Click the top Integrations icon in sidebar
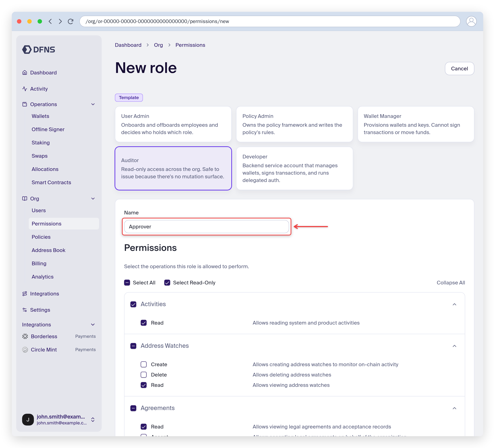 tap(24, 293)
